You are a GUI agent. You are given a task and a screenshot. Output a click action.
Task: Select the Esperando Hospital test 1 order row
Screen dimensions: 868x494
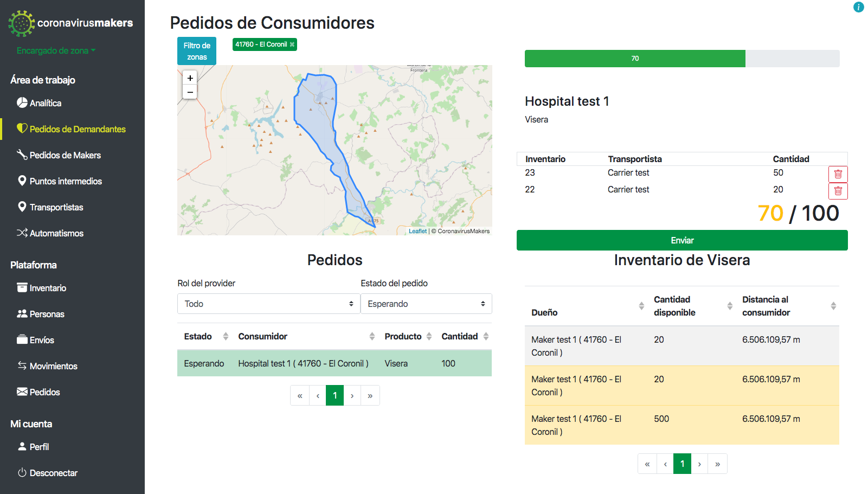(x=335, y=363)
